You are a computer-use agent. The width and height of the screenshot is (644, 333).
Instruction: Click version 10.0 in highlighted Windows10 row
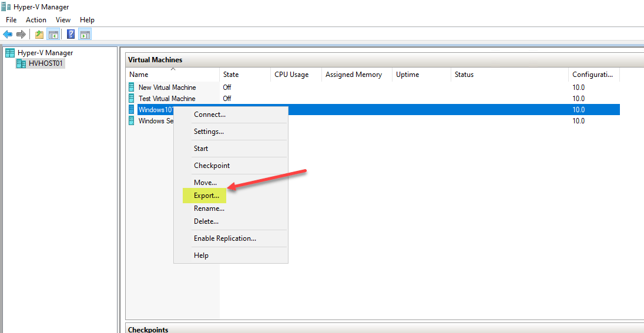point(578,110)
